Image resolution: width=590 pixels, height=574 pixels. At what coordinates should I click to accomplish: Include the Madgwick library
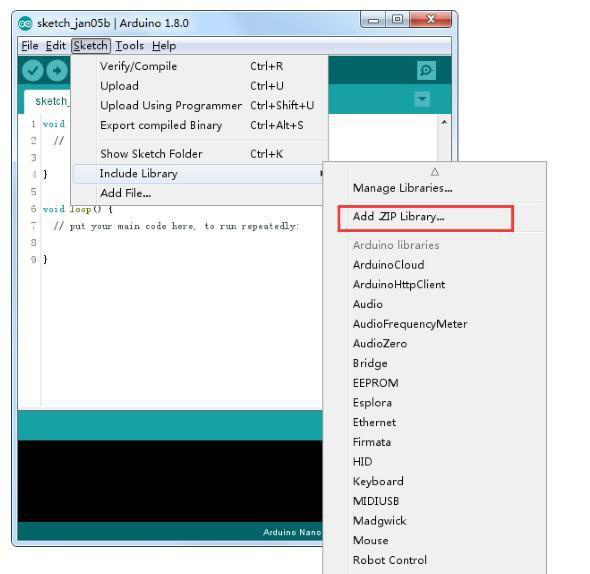coord(435,521)
